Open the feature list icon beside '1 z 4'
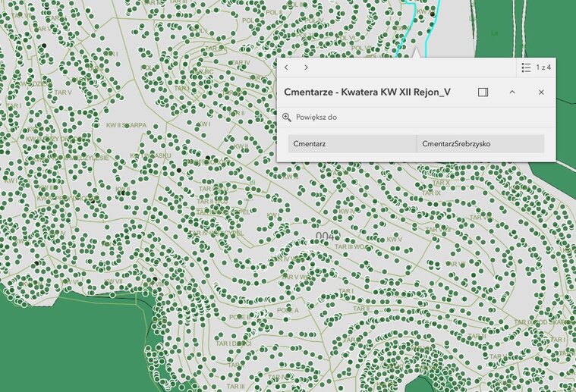 click(527, 67)
